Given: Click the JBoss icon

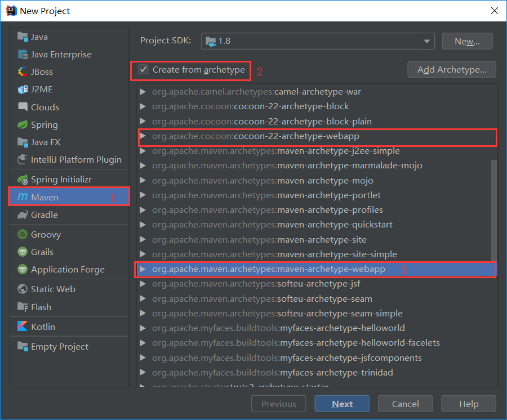Looking at the screenshot, I should 23,72.
